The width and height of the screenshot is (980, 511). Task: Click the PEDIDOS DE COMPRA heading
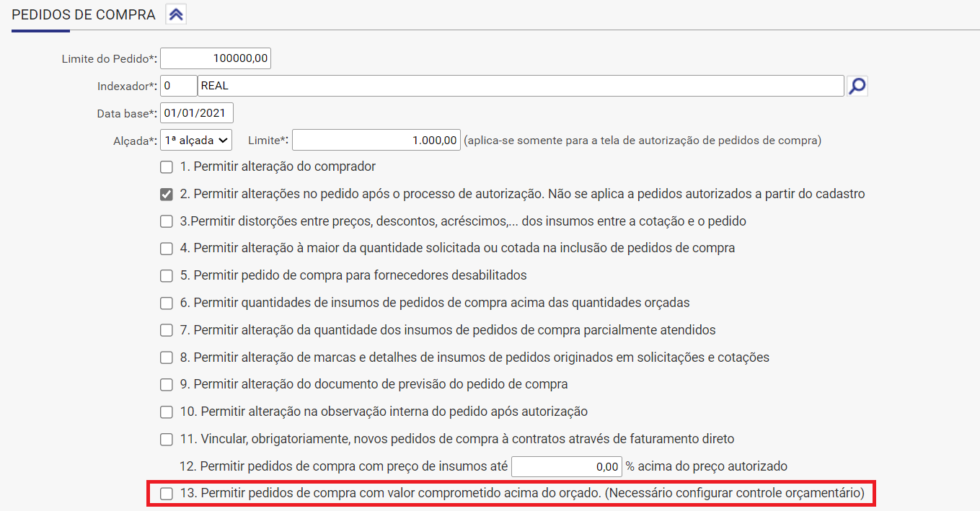[84, 15]
